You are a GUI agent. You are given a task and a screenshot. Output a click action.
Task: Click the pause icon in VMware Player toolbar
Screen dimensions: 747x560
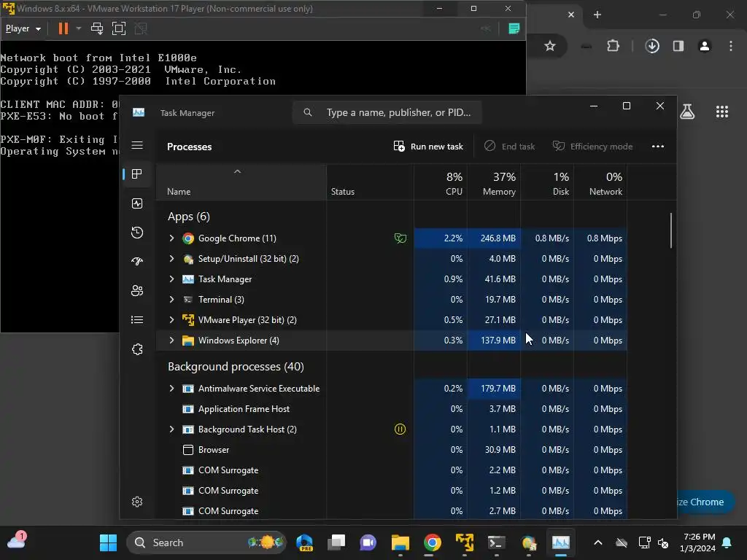tap(63, 28)
